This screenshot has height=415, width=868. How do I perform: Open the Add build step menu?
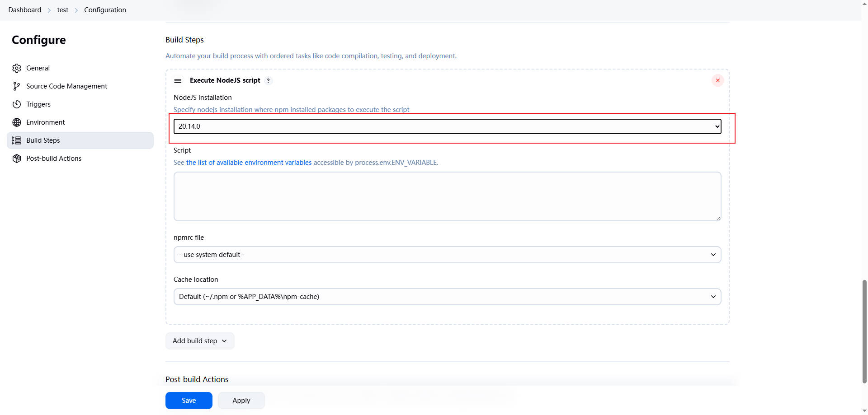(x=199, y=341)
